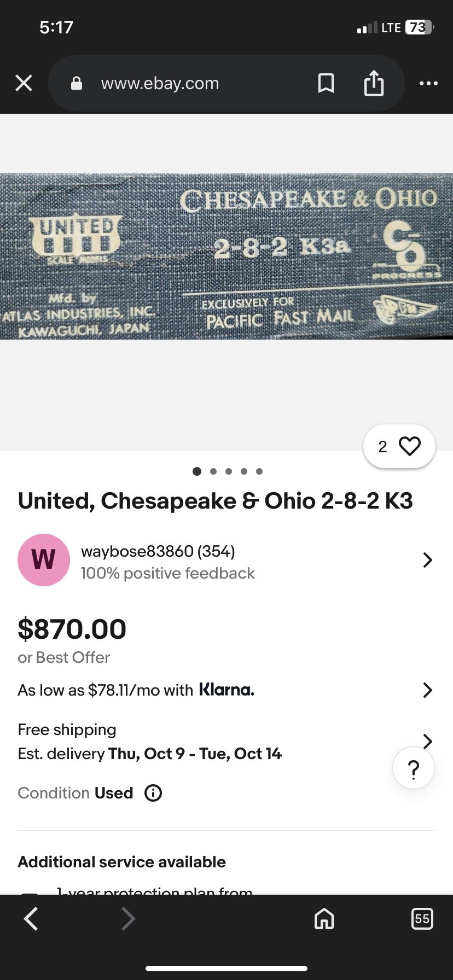Tap the home icon in bottom bar
The width and height of the screenshot is (453, 980).
tap(324, 919)
